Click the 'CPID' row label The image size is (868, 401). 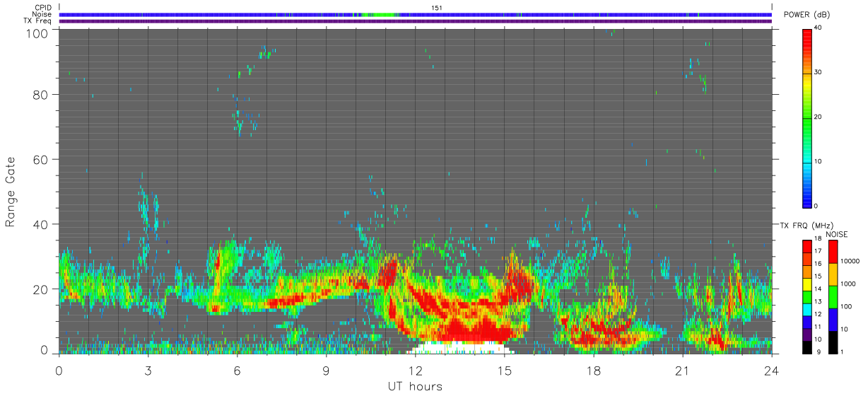coord(44,8)
